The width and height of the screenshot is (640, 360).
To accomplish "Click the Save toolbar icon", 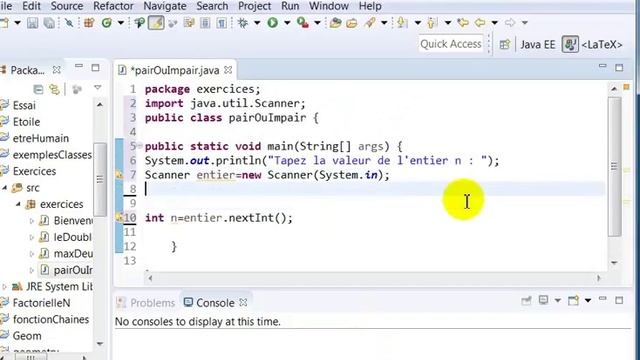I will point(33,23).
